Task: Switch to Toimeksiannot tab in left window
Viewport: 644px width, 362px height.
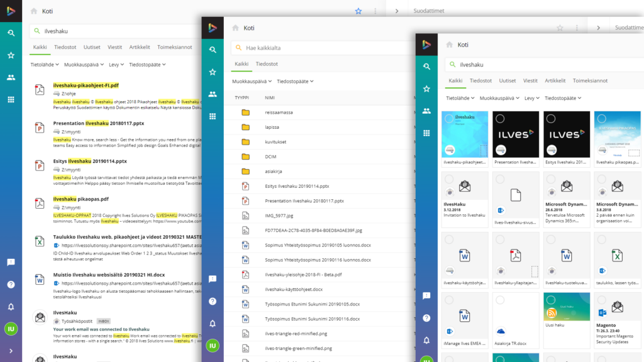Action: [x=175, y=47]
